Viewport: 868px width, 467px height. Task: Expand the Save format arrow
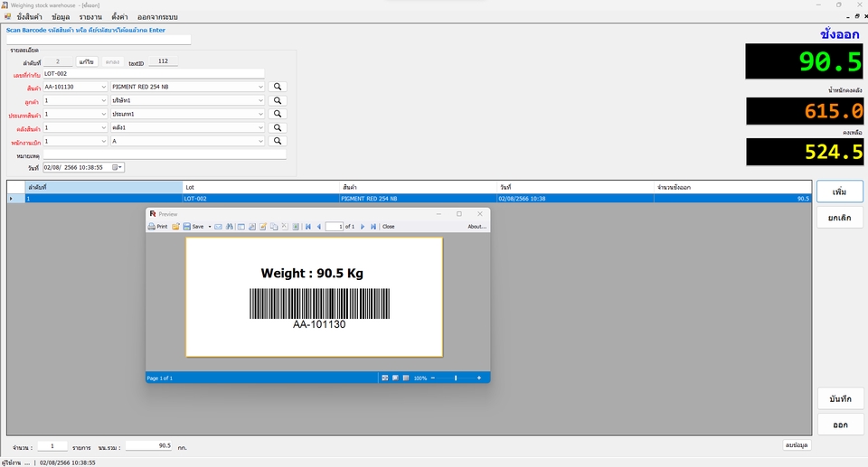click(210, 227)
